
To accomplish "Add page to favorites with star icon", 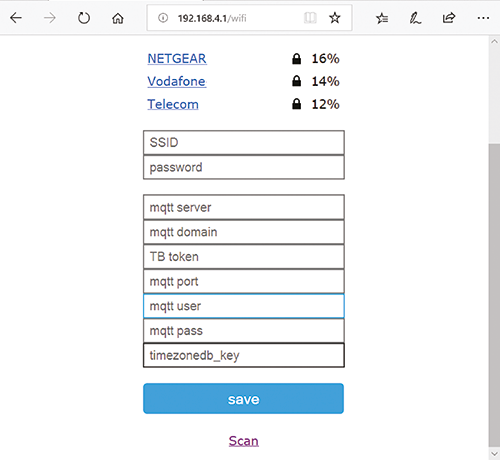I will pyautogui.click(x=335, y=18).
